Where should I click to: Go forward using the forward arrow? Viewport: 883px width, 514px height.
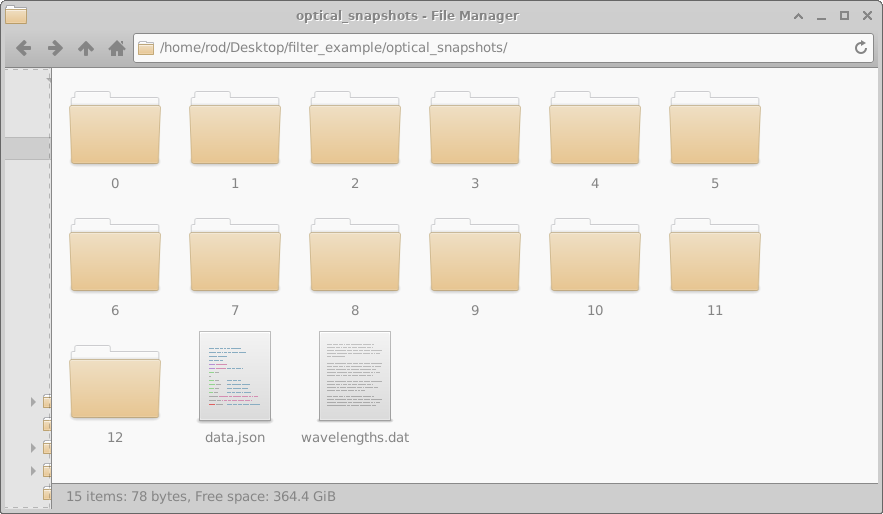coord(55,48)
